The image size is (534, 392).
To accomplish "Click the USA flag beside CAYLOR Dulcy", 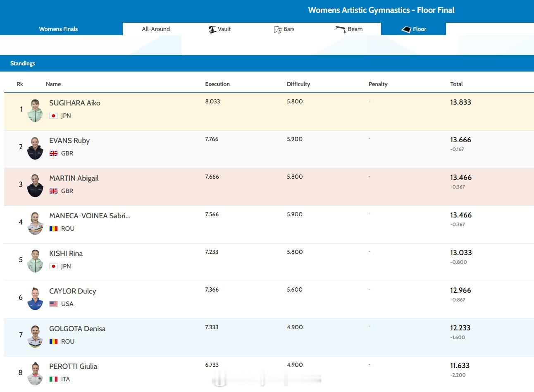I will (53, 304).
